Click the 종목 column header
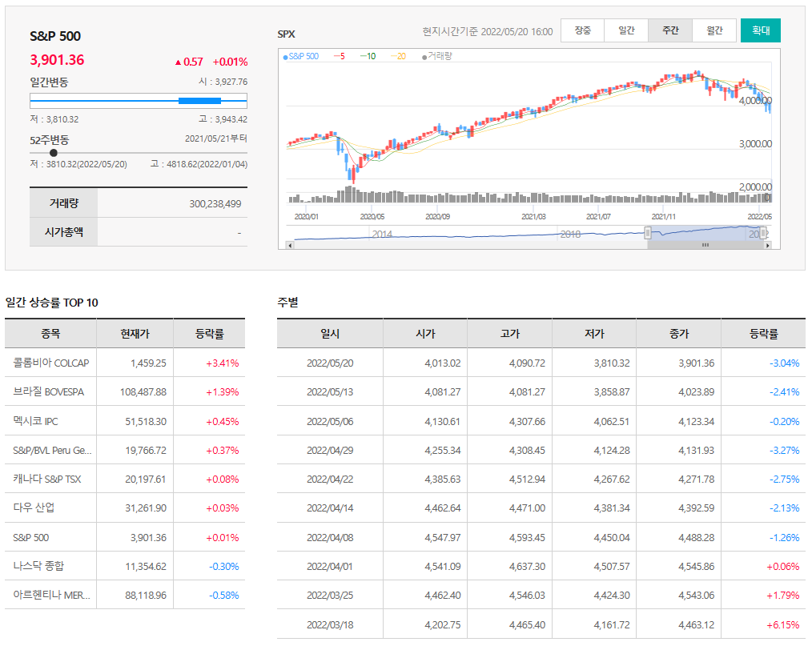This screenshot has width=812, height=646. pyautogui.click(x=50, y=334)
